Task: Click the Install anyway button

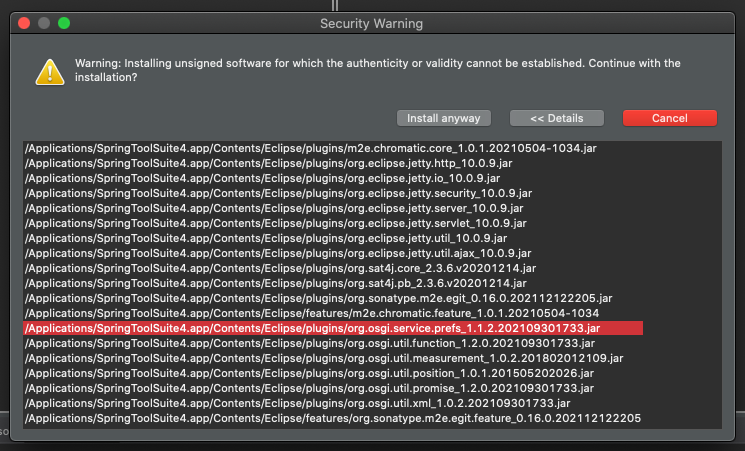Action: click(443, 118)
